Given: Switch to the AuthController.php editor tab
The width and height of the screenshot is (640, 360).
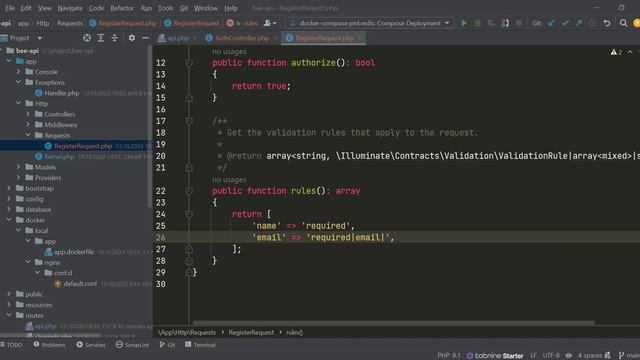Looking at the screenshot, I should point(242,38).
